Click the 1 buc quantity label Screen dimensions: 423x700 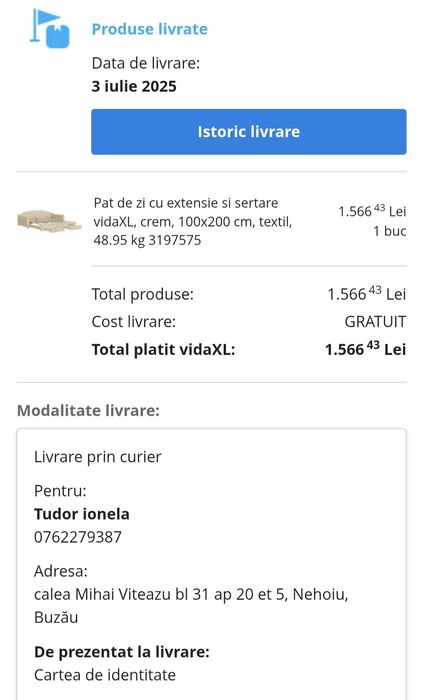click(390, 231)
